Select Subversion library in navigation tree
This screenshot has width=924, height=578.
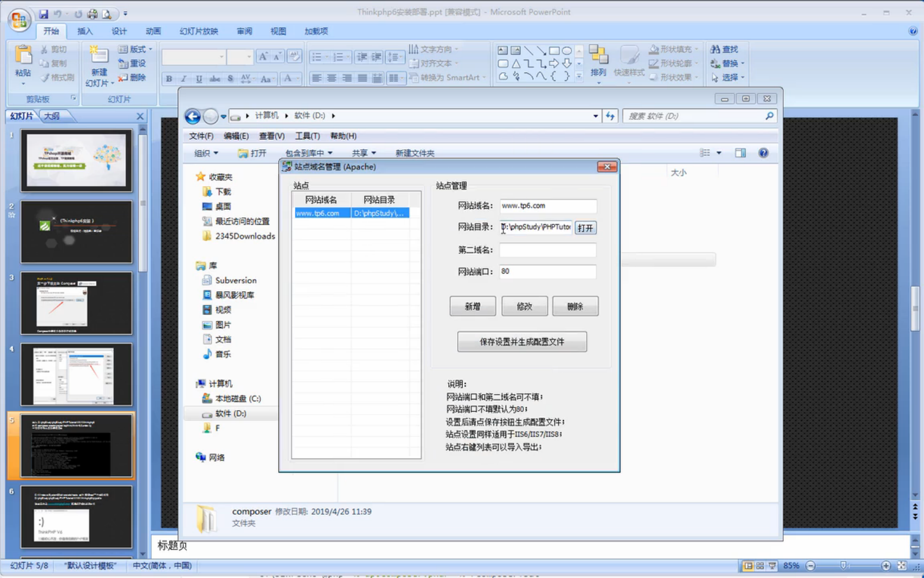(229, 280)
